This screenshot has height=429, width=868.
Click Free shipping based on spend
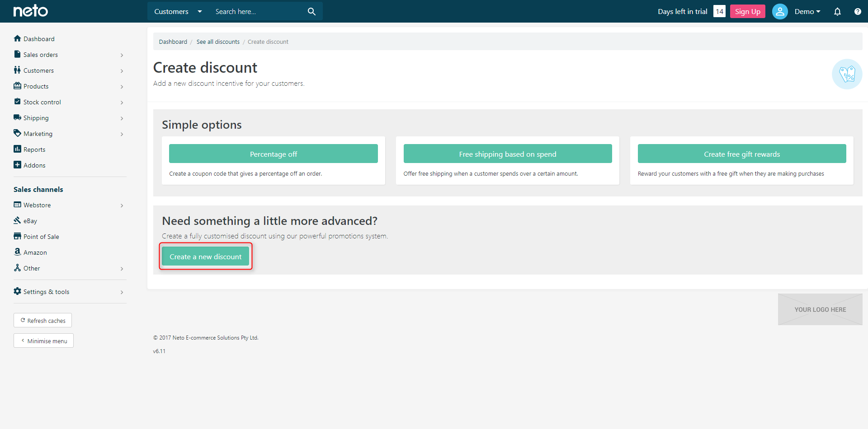(x=508, y=154)
